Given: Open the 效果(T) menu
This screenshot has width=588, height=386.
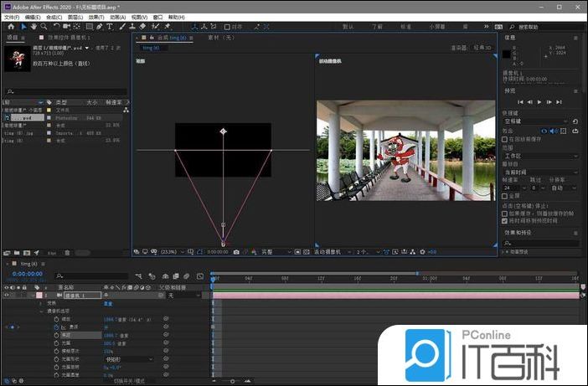Looking at the screenshot, I should [95, 17].
